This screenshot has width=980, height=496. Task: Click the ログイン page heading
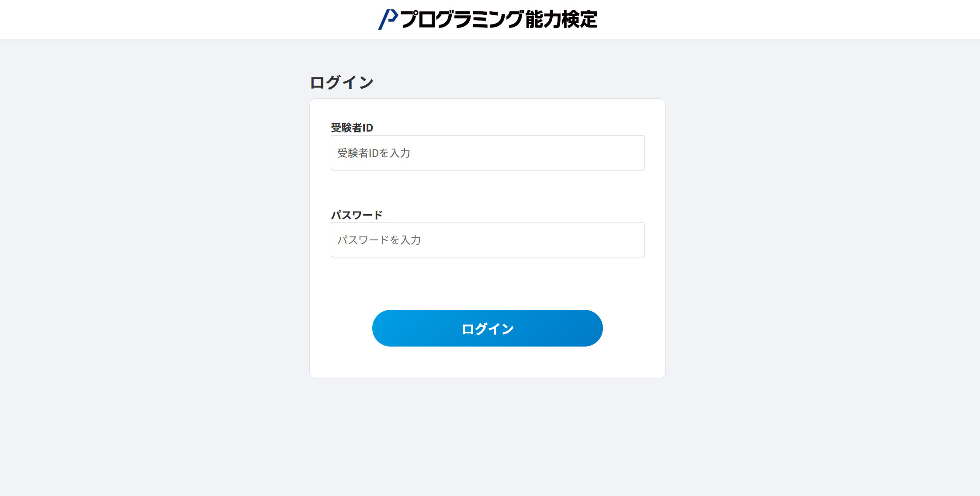[341, 81]
